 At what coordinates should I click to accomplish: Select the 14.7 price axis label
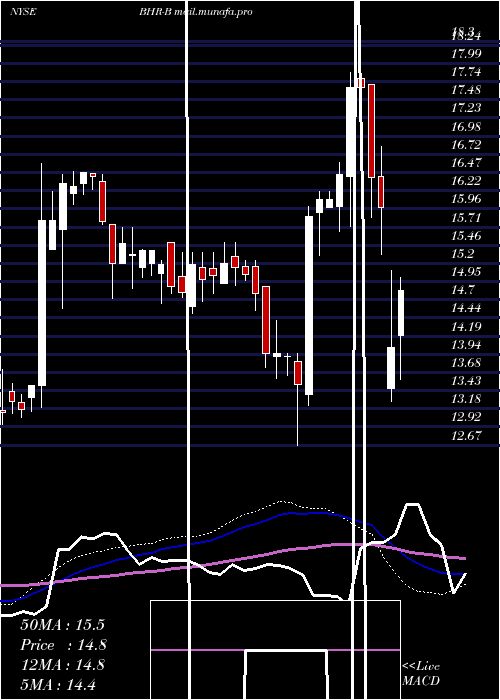463,290
